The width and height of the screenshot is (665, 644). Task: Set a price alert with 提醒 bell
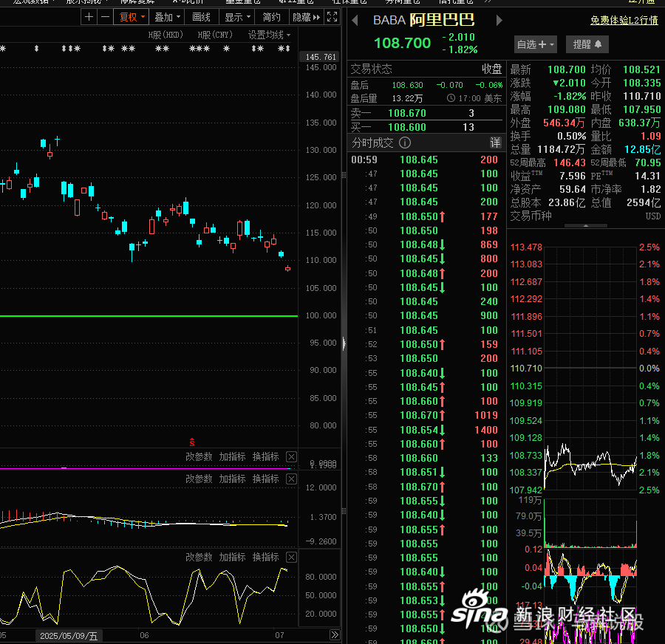tap(587, 44)
